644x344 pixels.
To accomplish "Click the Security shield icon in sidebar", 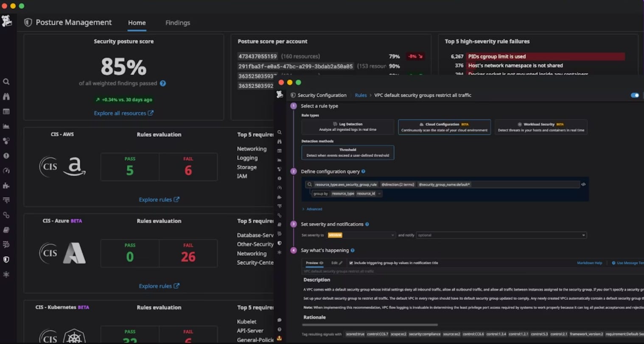I will (6, 260).
